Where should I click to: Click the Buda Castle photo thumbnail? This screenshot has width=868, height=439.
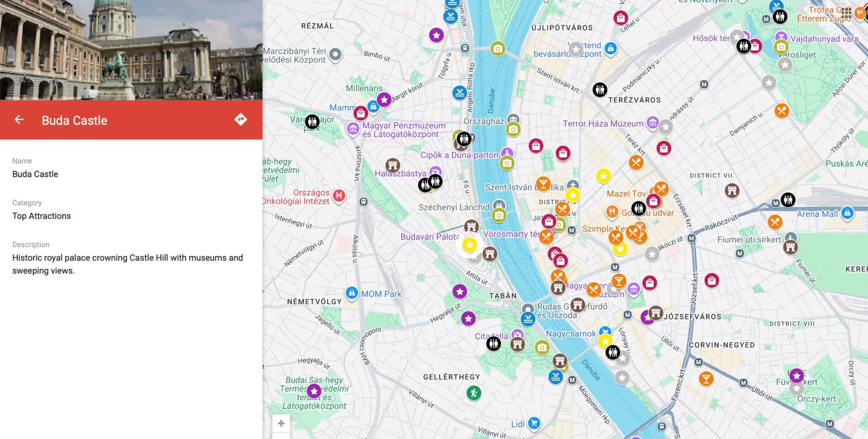click(x=130, y=50)
